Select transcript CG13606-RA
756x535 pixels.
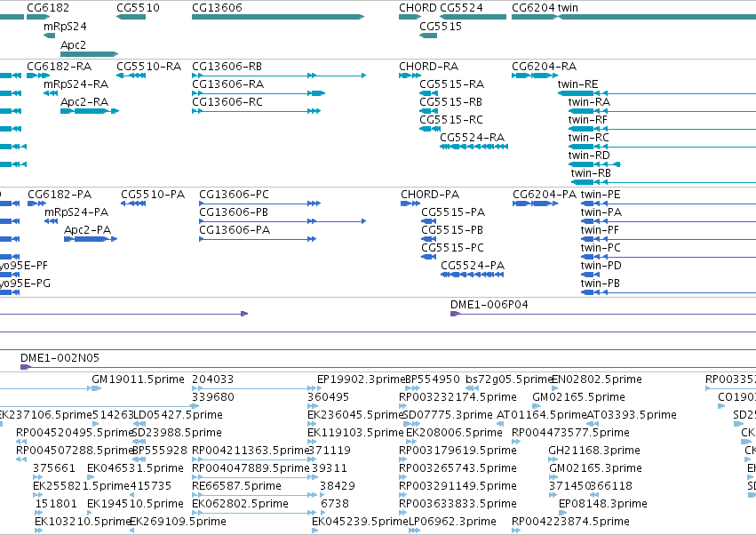pos(228,84)
